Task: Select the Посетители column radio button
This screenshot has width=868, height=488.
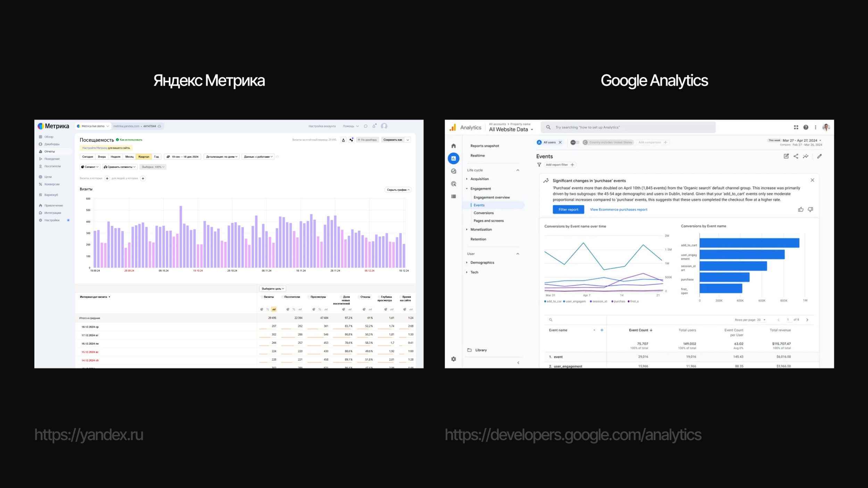Action: (282, 297)
